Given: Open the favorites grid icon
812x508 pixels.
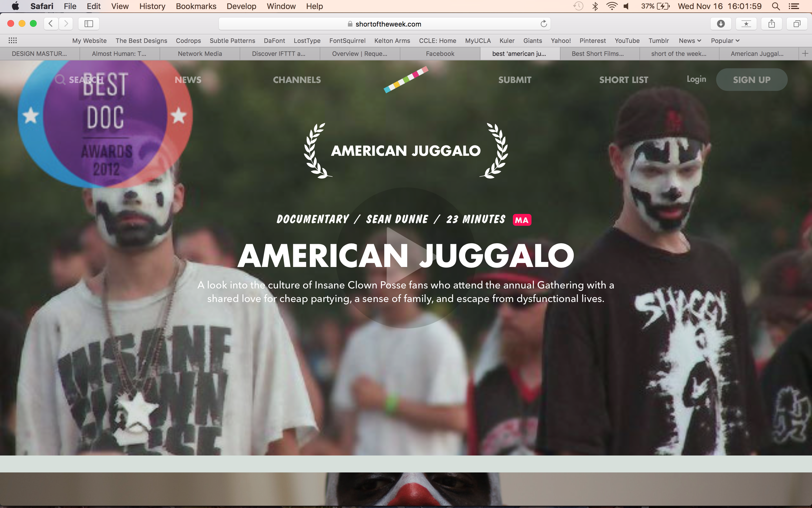Looking at the screenshot, I should pos(13,40).
